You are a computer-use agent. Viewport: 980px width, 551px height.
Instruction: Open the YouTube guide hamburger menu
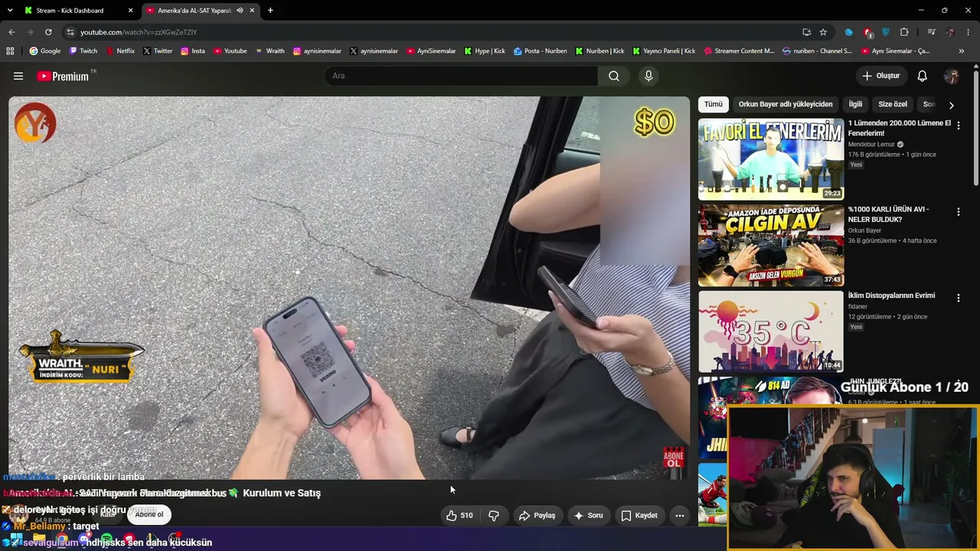[x=18, y=76]
